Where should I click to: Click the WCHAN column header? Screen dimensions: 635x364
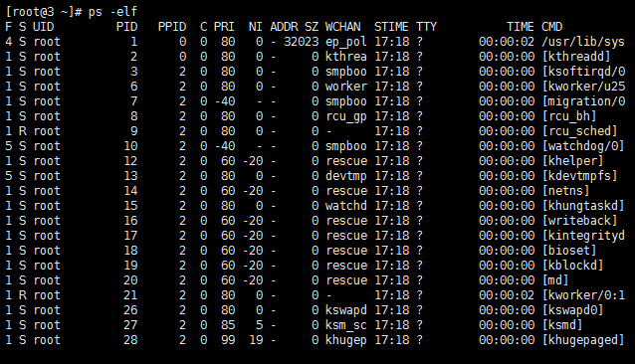coord(342,27)
